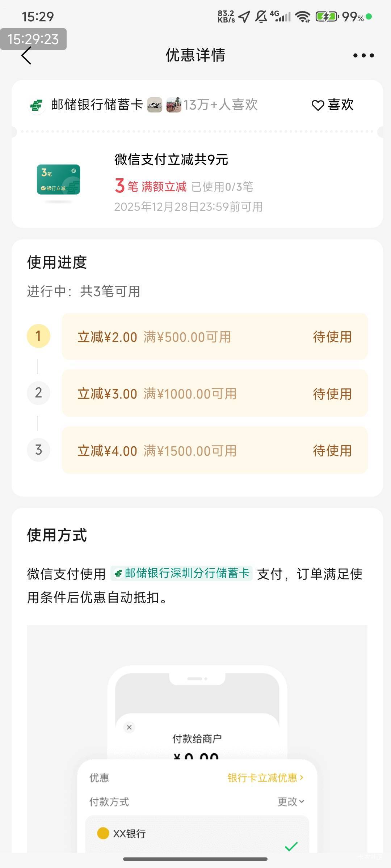Viewport: 391px width, 868px height.
Task: Tap the green checkmark beside XX银行
Action: tap(291, 846)
